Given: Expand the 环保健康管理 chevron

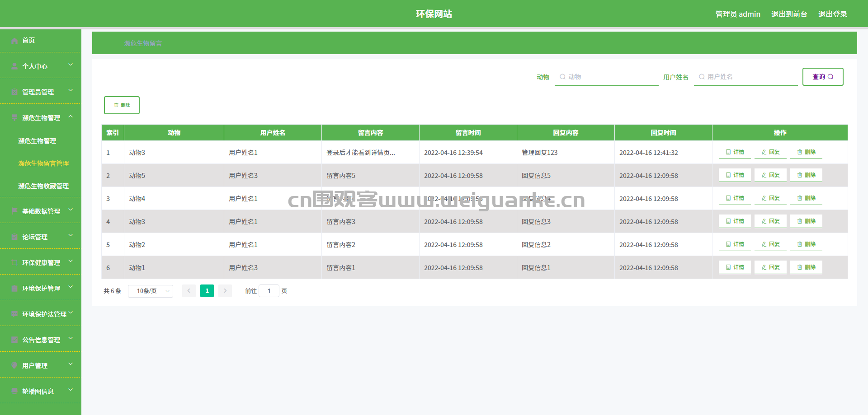Looking at the screenshot, I should coord(71,261).
